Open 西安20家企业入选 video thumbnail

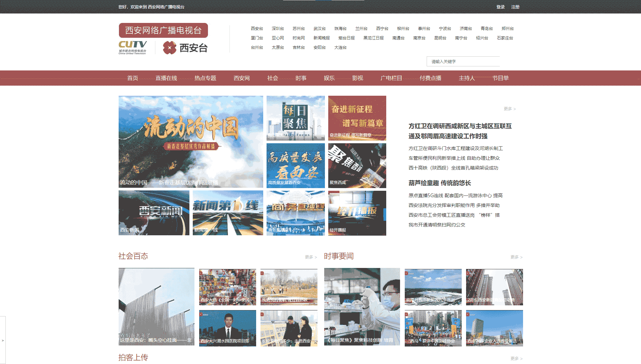[x=494, y=328]
